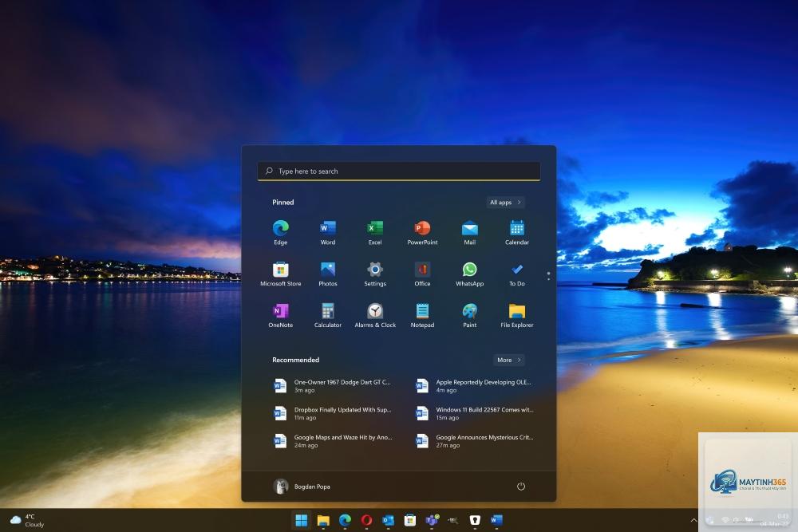Open the Photos app
Viewport: 798px width, 532px height.
328,274
